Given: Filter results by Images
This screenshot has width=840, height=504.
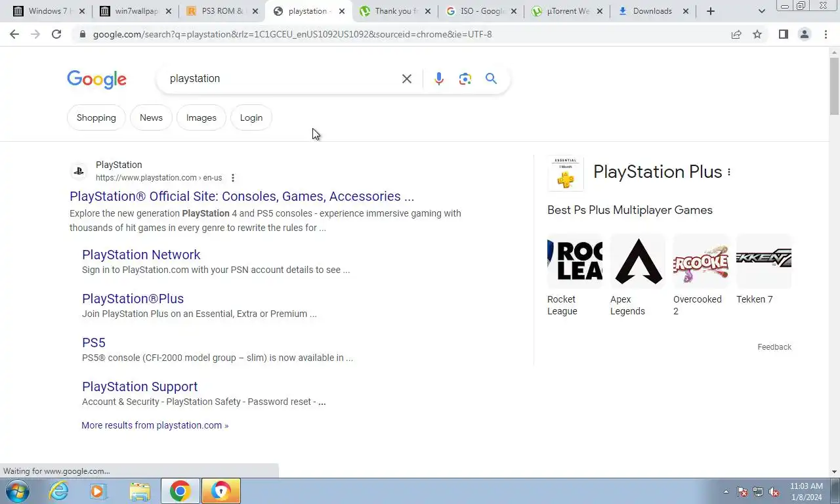Looking at the screenshot, I should pos(201,117).
